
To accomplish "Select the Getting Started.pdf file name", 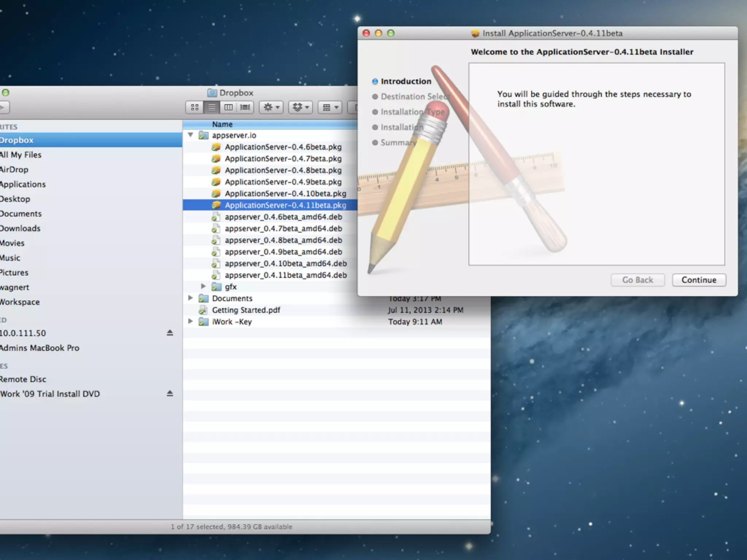I will click(246, 310).
